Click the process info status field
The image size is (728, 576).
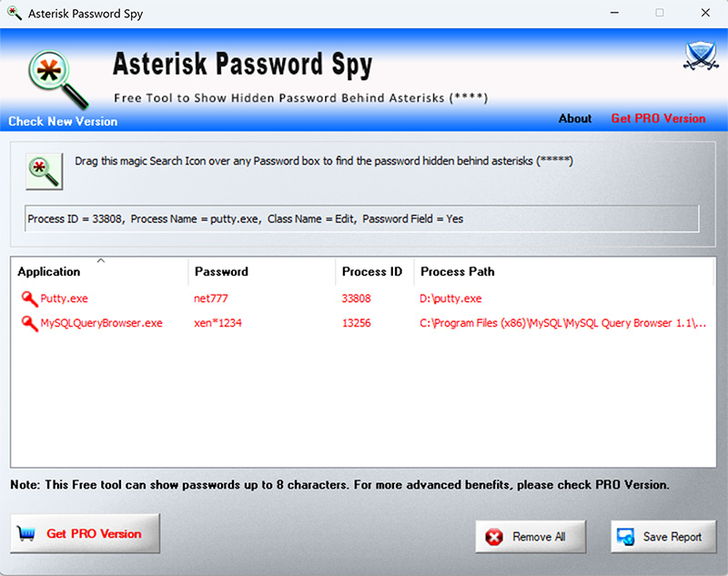click(x=361, y=218)
